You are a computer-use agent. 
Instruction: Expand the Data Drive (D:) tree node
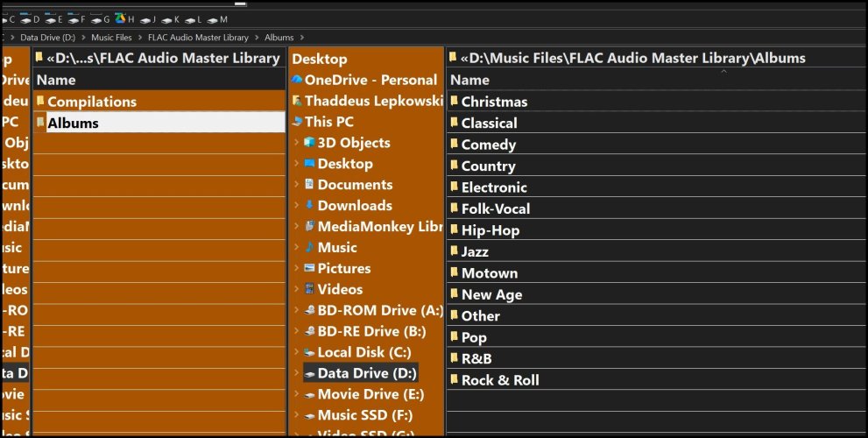[297, 373]
